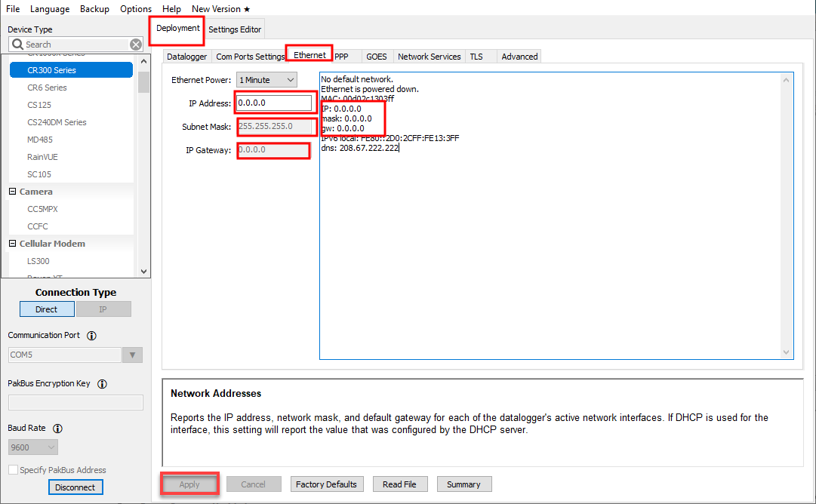Open Communication Port dropdown arrow

[x=132, y=355]
